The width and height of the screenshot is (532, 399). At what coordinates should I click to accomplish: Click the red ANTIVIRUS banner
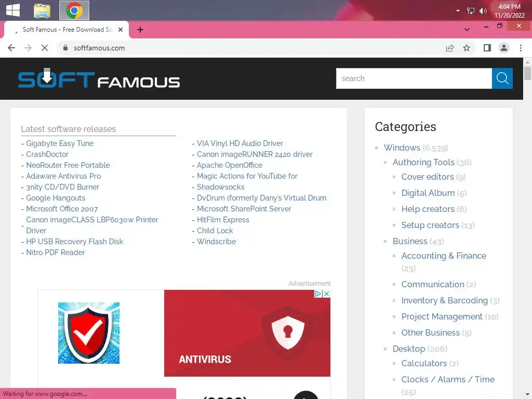click(247, 333)
